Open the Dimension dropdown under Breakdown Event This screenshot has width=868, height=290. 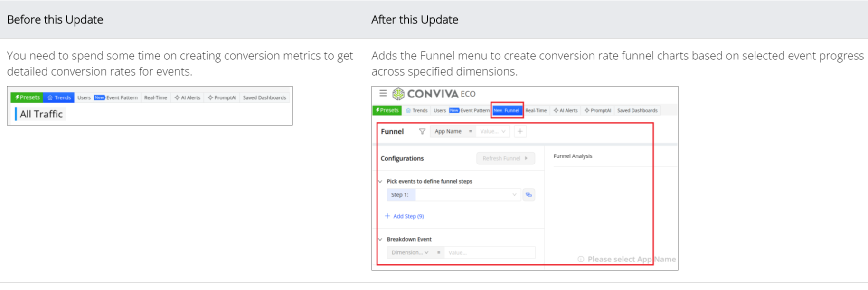(410, 252)
